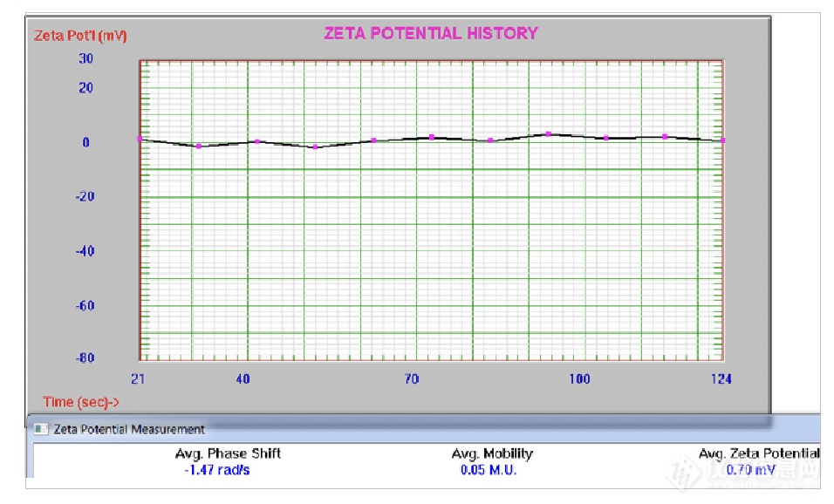Viewport: 834px width, 504px height.
Task: Click the Avg. Mobility value 0.05 M.U.
Action: (x=489, y=470)
